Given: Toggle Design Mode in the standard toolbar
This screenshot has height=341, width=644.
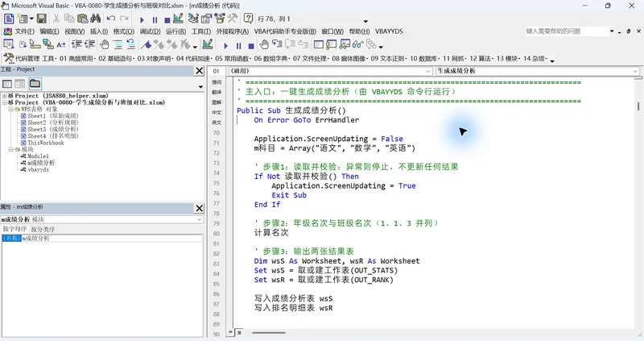Looking at the screenshot, I should (178, 19).
